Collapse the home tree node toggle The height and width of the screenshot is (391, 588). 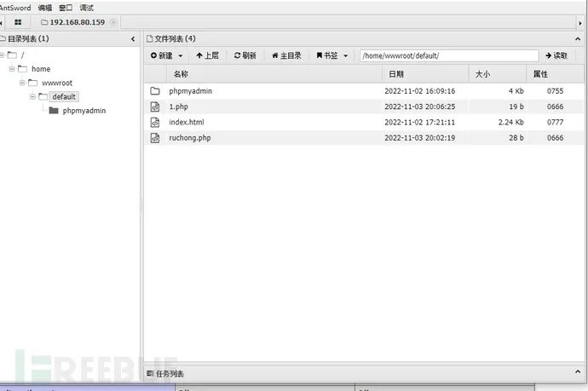point(12,69)
